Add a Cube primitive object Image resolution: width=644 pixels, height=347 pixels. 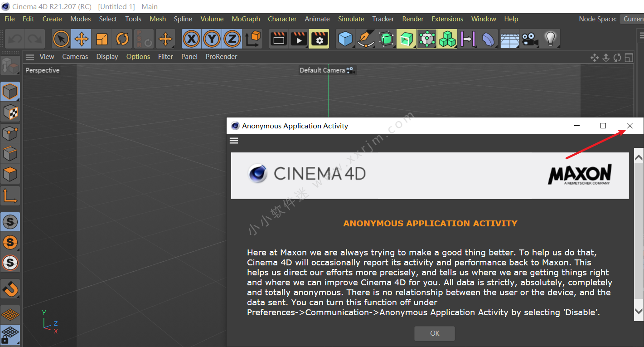(346, 39)
